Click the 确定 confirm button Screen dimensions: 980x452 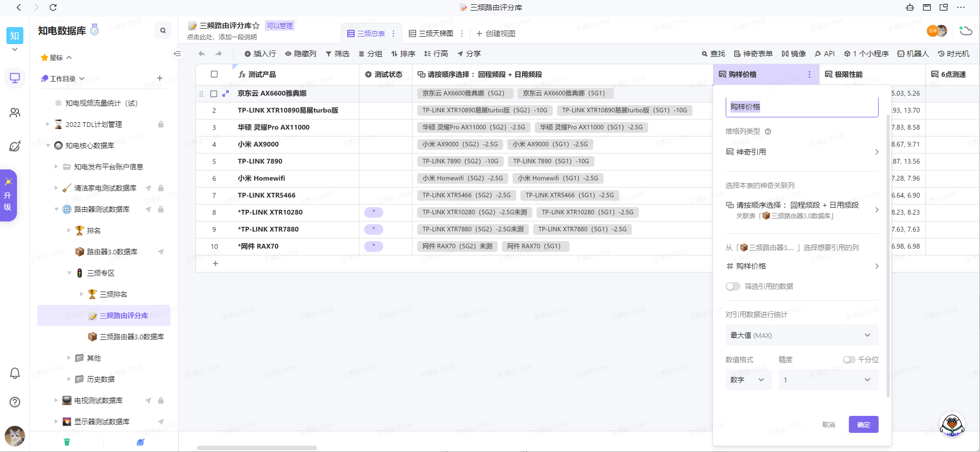pyautogui.click(x=863, y=424)
